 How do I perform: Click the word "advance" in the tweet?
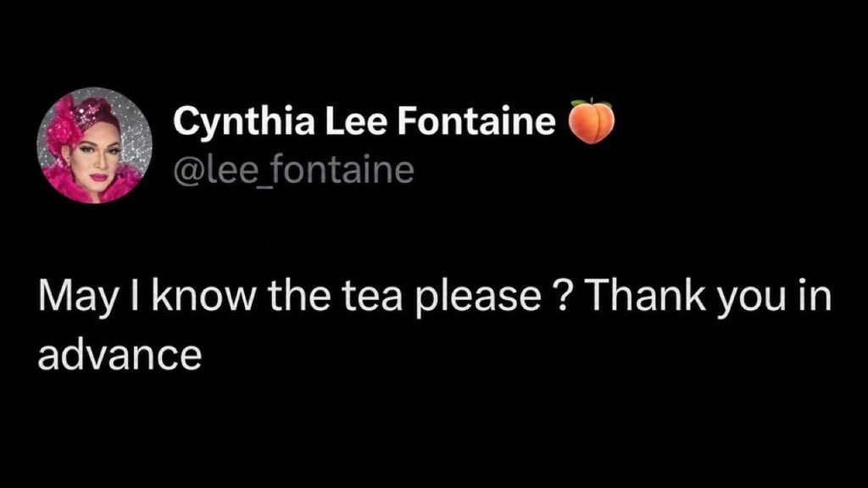(120, 355)
